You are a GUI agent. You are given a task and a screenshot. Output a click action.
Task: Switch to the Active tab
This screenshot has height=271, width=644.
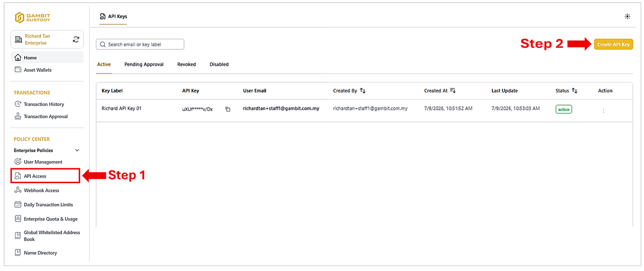[x=104, y=64]
